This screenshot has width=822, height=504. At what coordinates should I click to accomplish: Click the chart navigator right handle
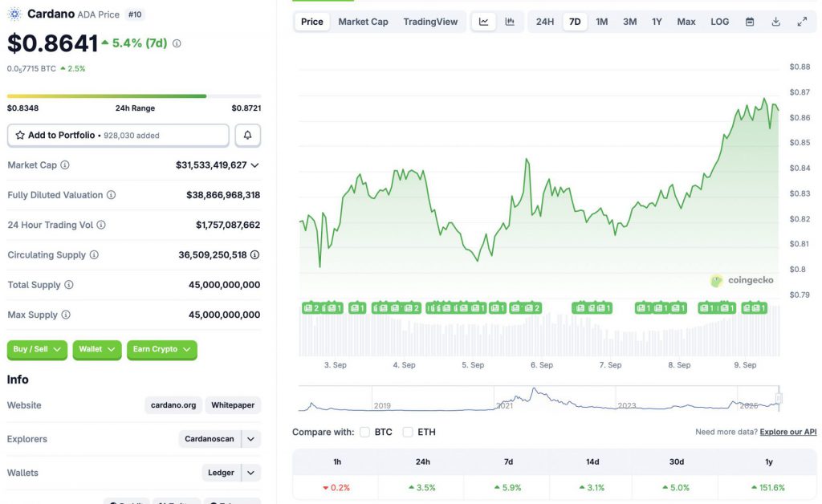coord(779,399)
